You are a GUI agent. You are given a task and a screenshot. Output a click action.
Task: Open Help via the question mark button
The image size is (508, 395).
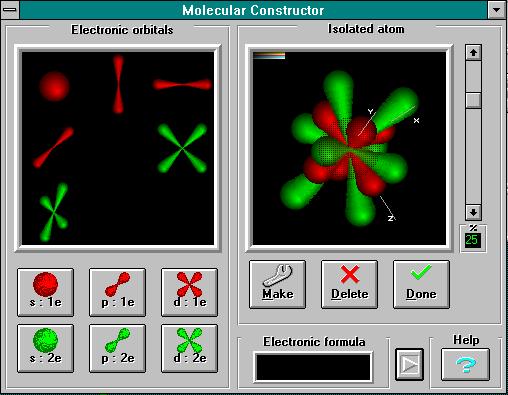[x=465, y=364]
